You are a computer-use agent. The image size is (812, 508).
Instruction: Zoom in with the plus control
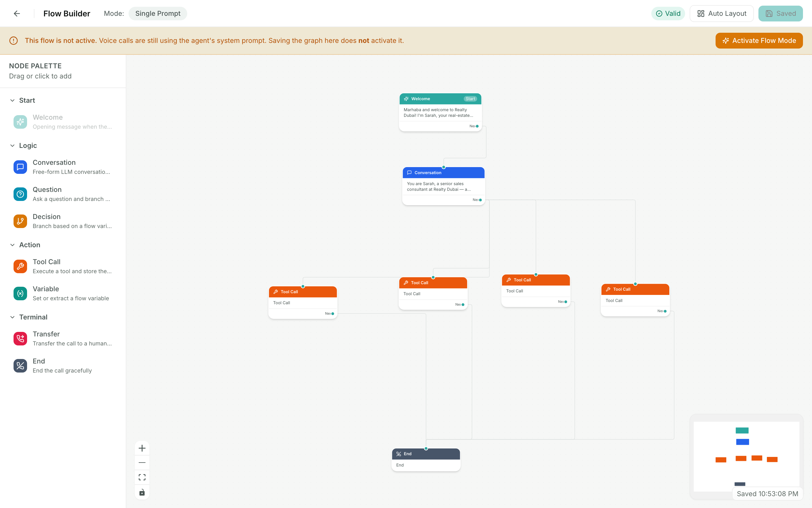tap(142, 448)
